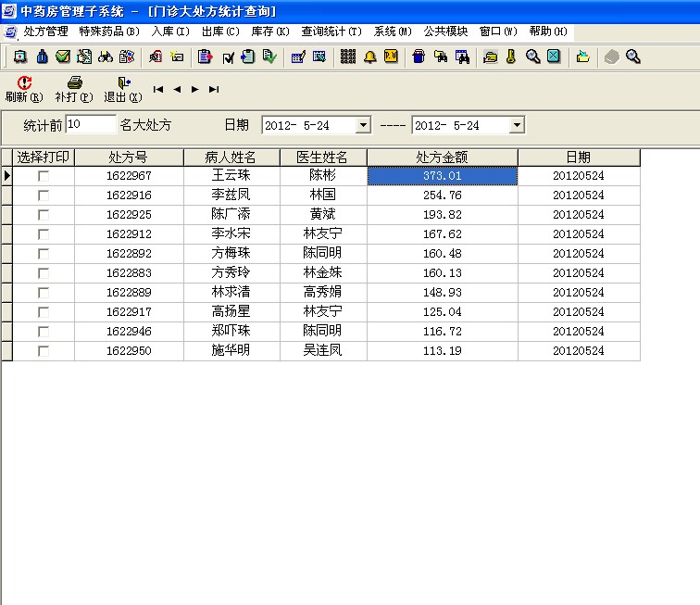Click the yellow P.U toolbar icon
The width and height of the screenshot is (700, 605).
click(x=391, y=57)
